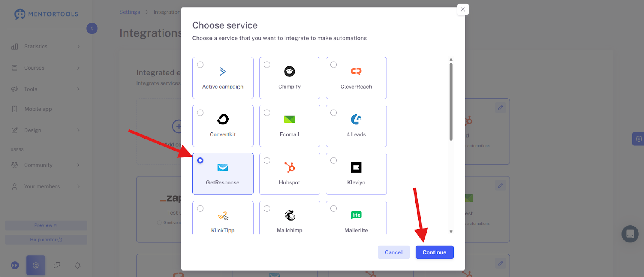Close the Choose service dialog

[x=463, y=9]
